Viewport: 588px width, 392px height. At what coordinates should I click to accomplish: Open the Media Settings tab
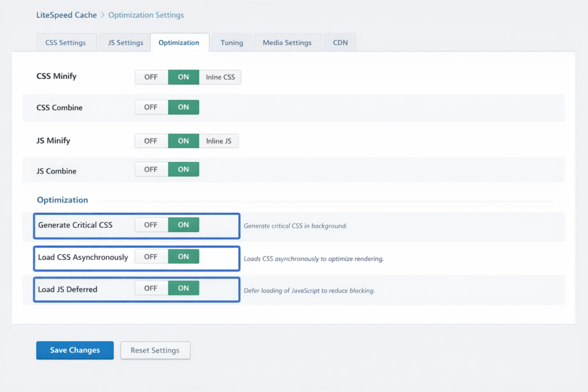(x=287, y=42)
